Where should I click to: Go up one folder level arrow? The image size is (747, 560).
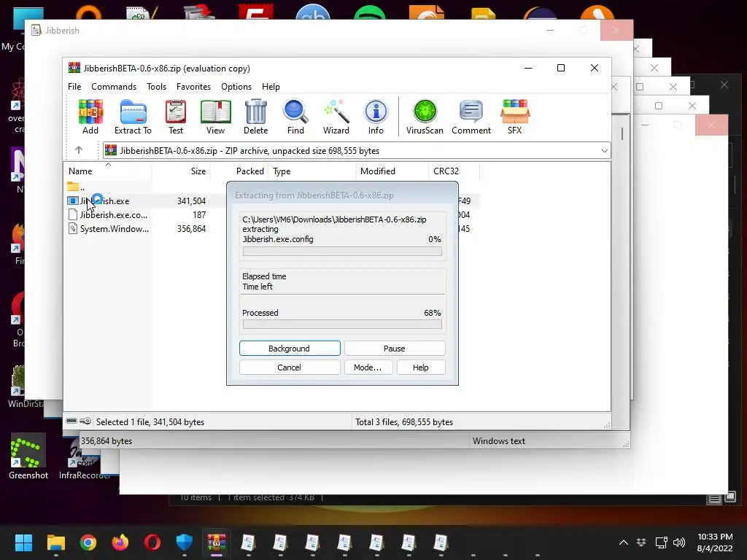[79, 150]
